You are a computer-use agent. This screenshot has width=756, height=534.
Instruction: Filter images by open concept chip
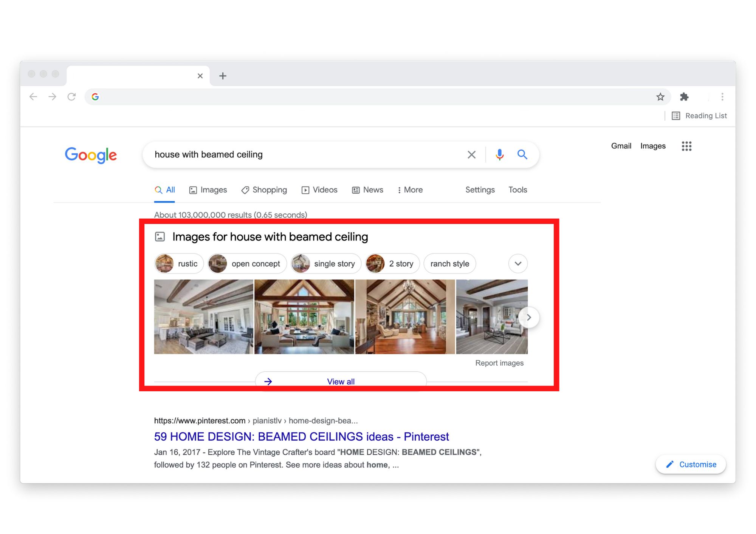(x=247, y=264)
